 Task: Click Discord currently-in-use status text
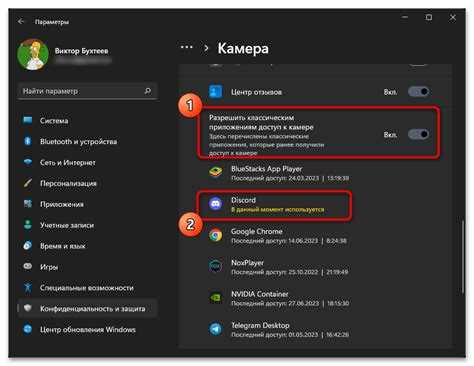pos(278,210)
